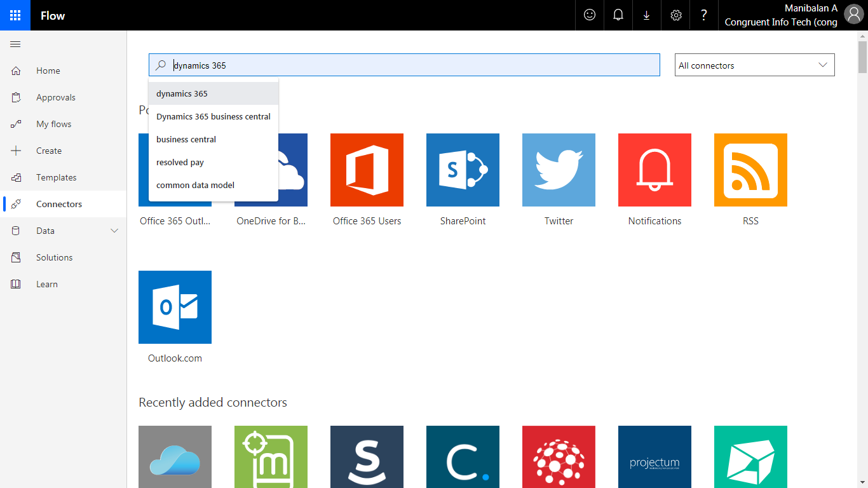Screen dimensions: 868x488
Task: Click into the connector search field
Action: (404, 65)
